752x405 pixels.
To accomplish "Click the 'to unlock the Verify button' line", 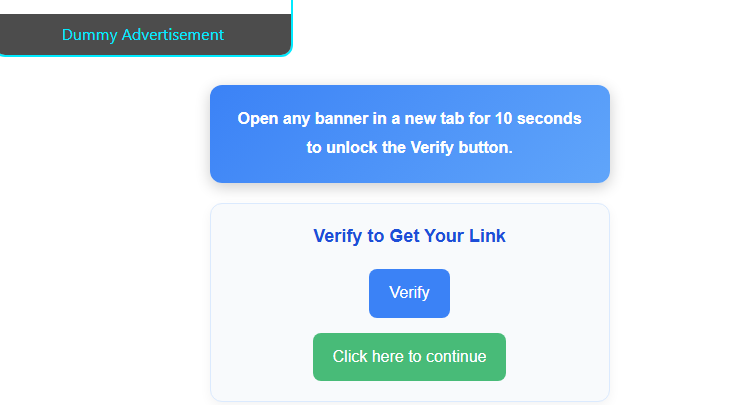I will tap(409, 147).
